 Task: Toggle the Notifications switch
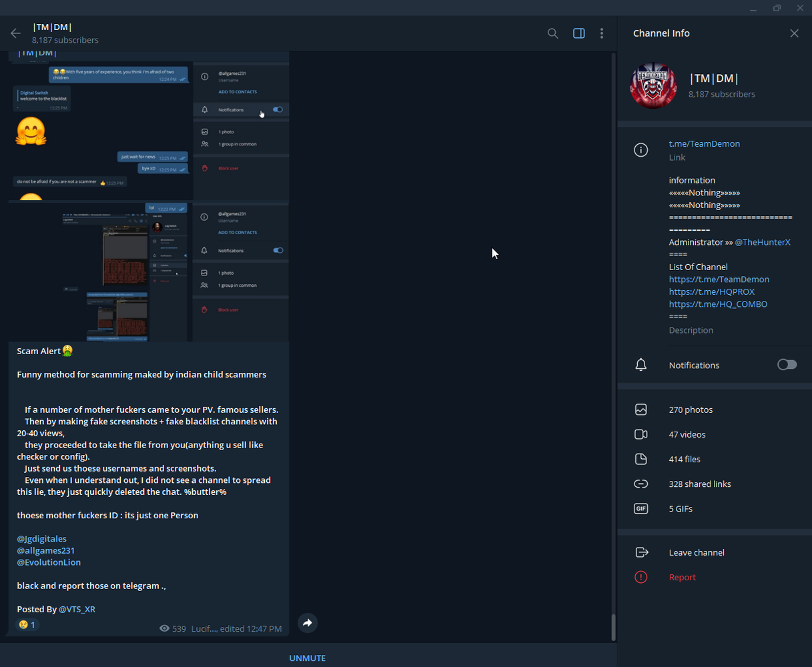click(787, 364)
